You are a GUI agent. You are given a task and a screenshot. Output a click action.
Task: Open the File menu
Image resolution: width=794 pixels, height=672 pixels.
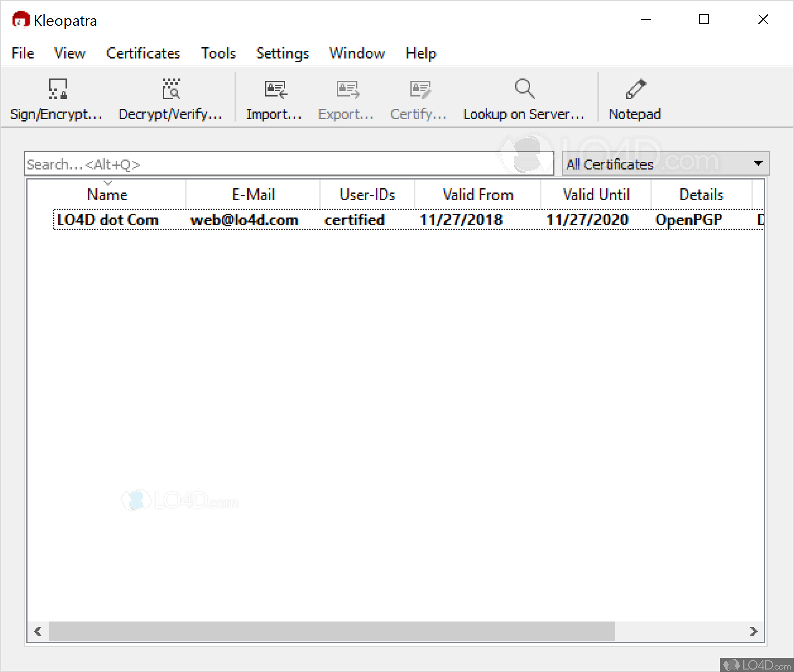[x=23, y=53]
